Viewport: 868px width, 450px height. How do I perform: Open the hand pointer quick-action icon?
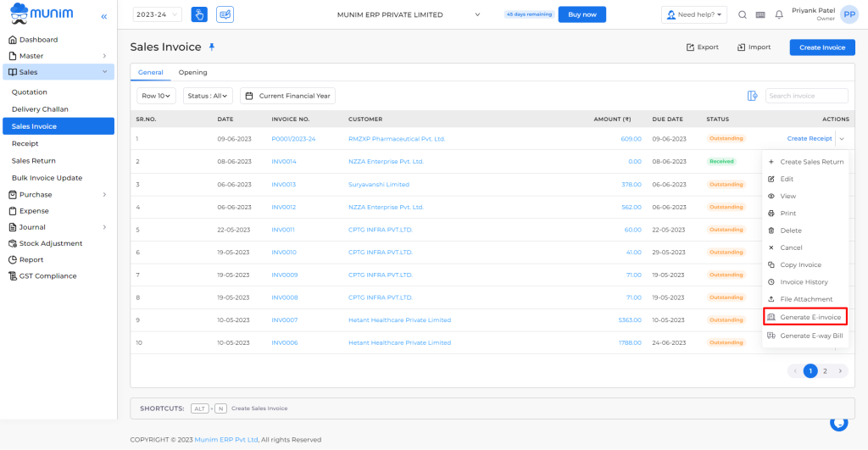[199, 14]
